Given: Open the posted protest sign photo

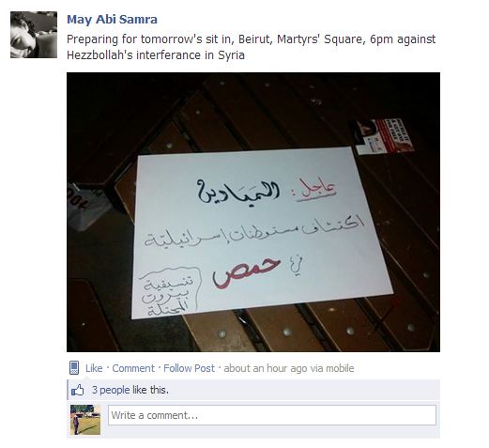Looking at the screenshot, I should 253,212.
